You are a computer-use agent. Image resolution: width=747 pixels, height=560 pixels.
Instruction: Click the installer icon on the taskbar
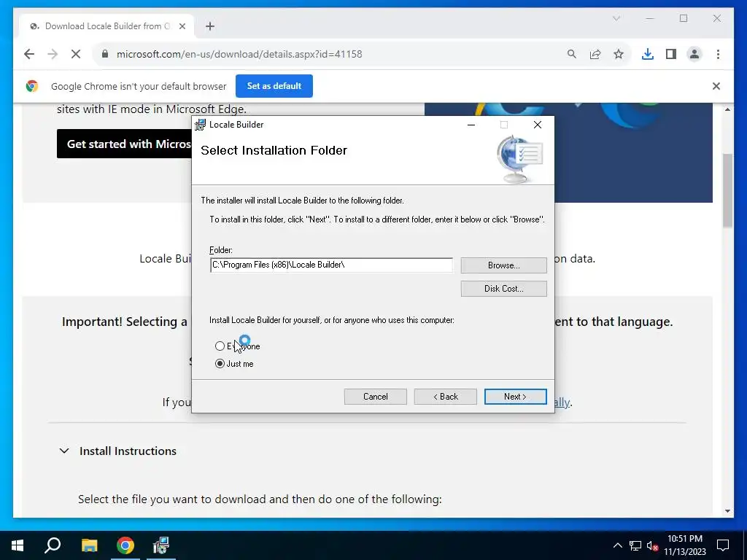(161, 545)
